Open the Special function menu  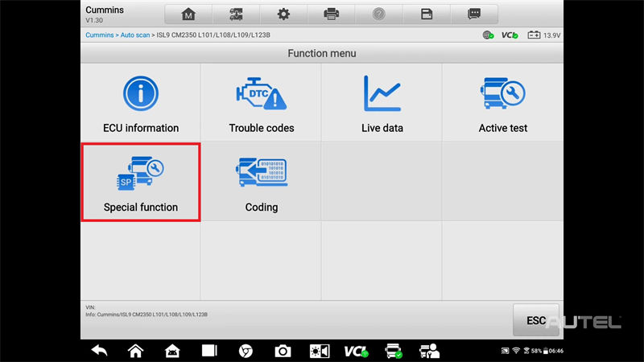(141, 181)
